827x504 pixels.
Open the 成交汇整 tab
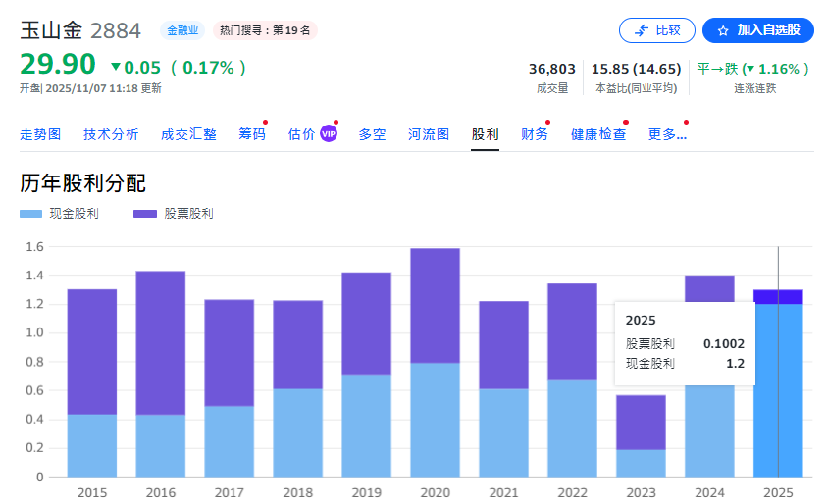188,134
